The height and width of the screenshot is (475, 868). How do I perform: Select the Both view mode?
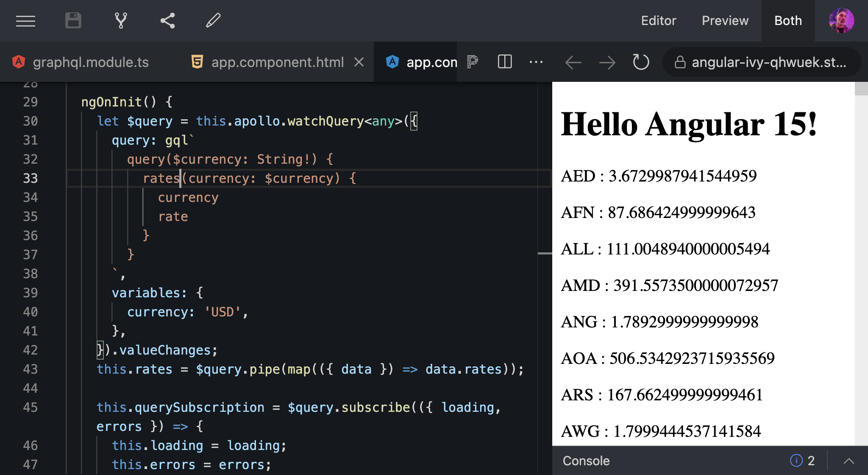point(788,21)
